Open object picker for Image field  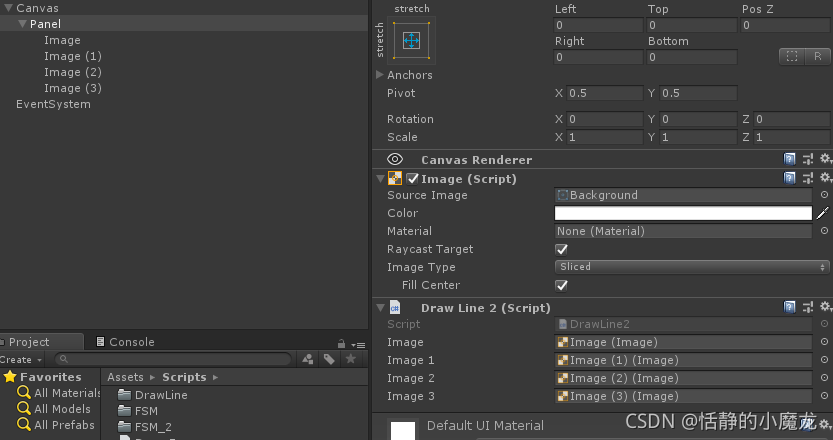tap(824, 342)
